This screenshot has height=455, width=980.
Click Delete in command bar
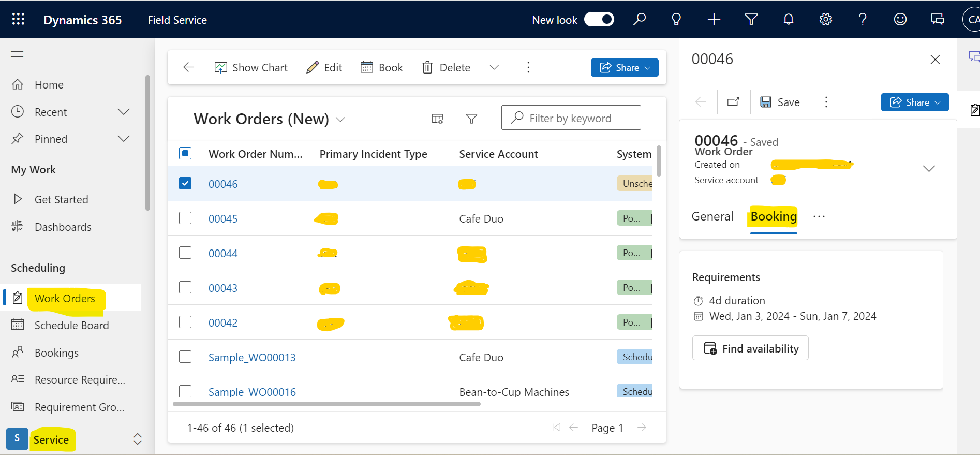pyautogui.click(x=446, y=67)
